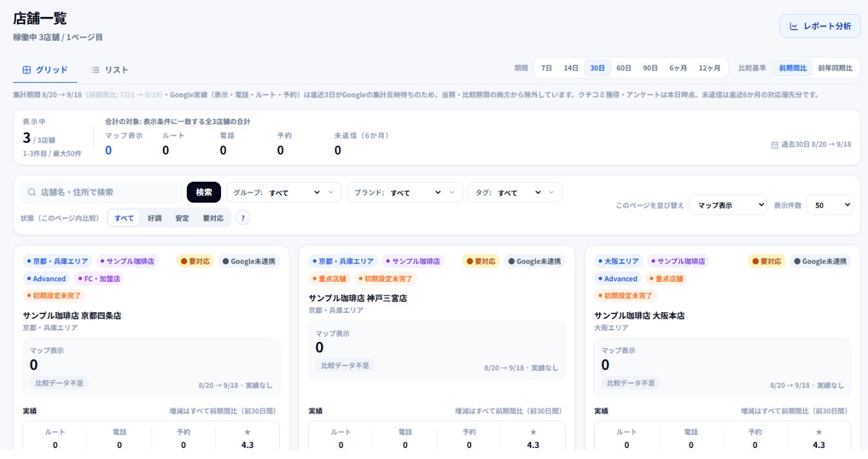Click the 店舗名・住所で検索 input field
Image resolution: width=868 pixels, height=459 pixels.
pos(101,192)
